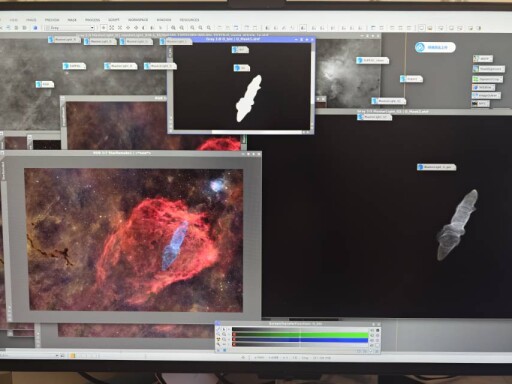Select the boxed crosshair Readout mode icon
The width and height of the screenshot is (512, 384).
coord(104,28)
